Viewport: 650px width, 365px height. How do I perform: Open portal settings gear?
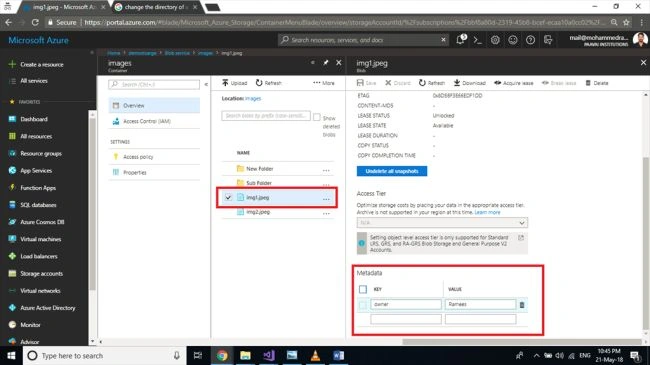click(x=495, y=40)
